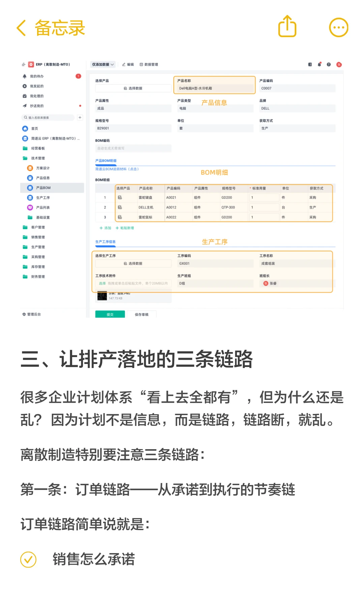
Task: Click the 班组长 entry 张睿
Action: point(270,283)
